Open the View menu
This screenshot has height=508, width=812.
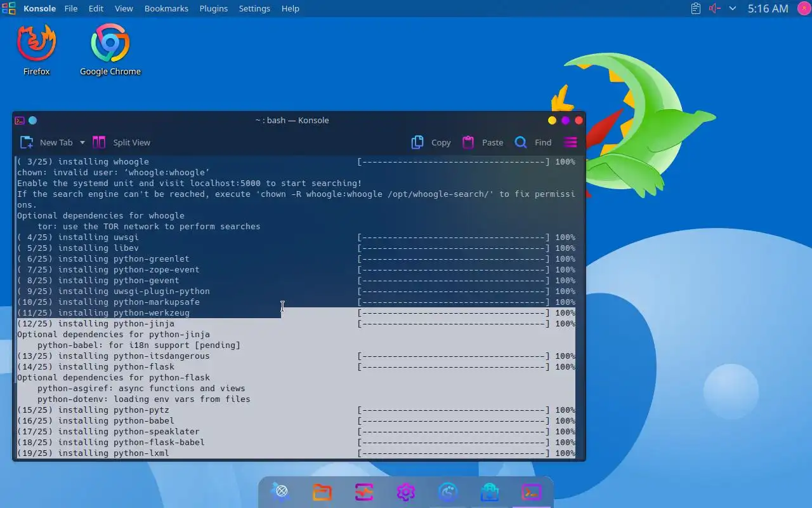[124, 8]
